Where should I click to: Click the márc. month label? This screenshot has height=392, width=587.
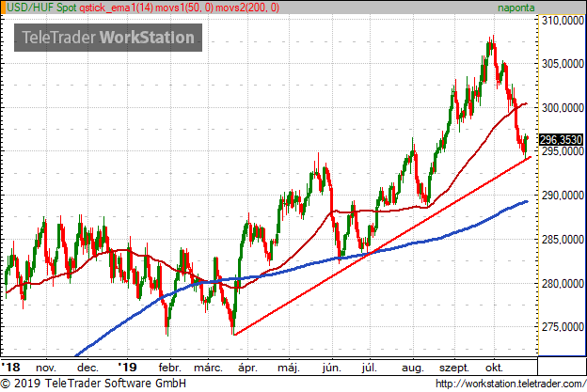pos(209,368)
